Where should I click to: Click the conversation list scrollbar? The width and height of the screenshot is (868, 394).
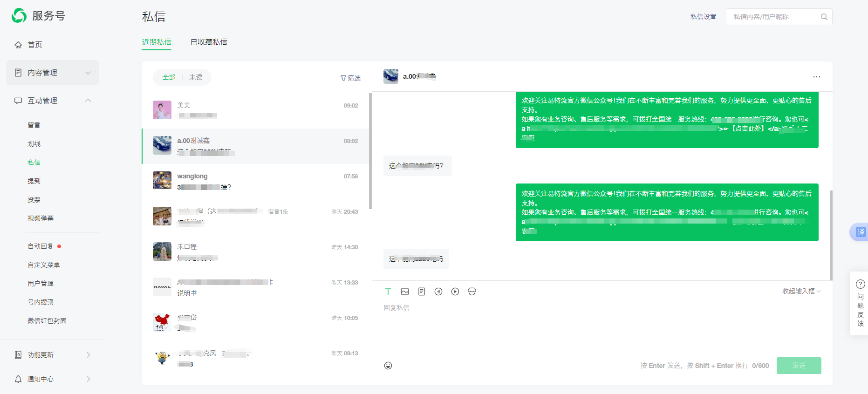pyautogui.click(x=370, y=151)
